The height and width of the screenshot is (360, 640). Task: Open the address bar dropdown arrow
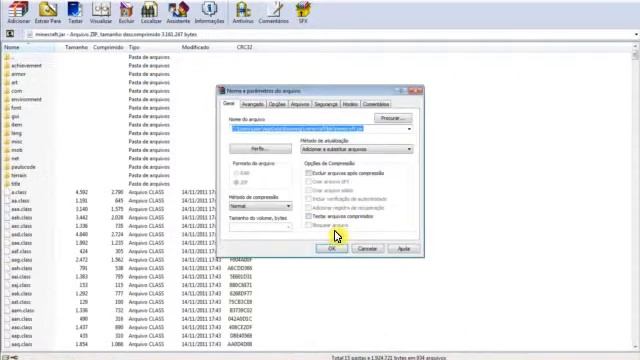[636, 34]
